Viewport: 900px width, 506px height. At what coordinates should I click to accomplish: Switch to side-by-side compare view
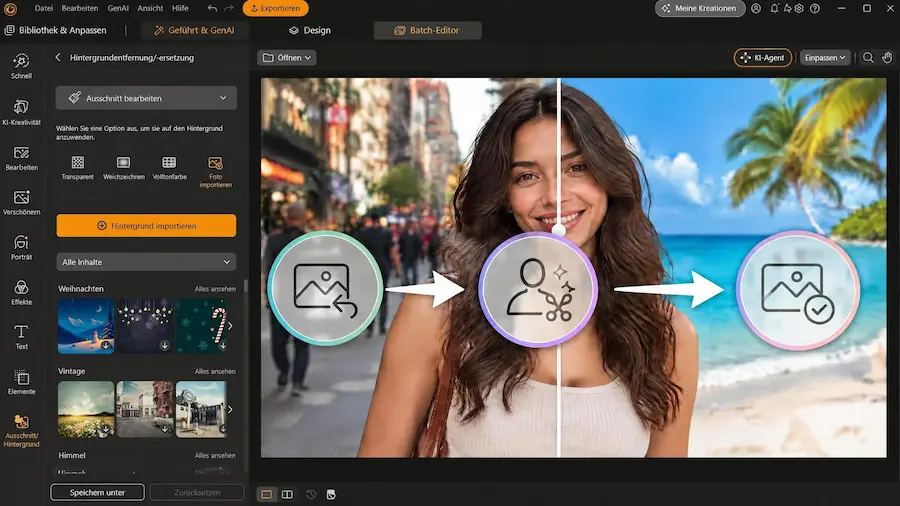point(287,494)
